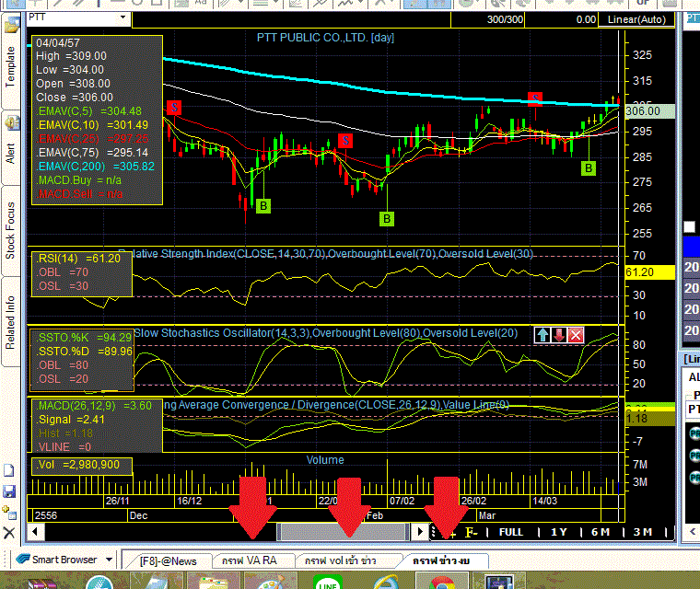The width and height of the screenshot is (700, 589).
Task: Click the F- zoom out button
Action: point(472,532)
